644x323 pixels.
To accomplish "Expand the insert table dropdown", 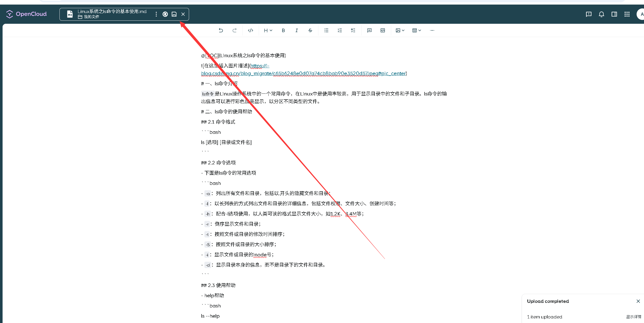I will 416,30.
